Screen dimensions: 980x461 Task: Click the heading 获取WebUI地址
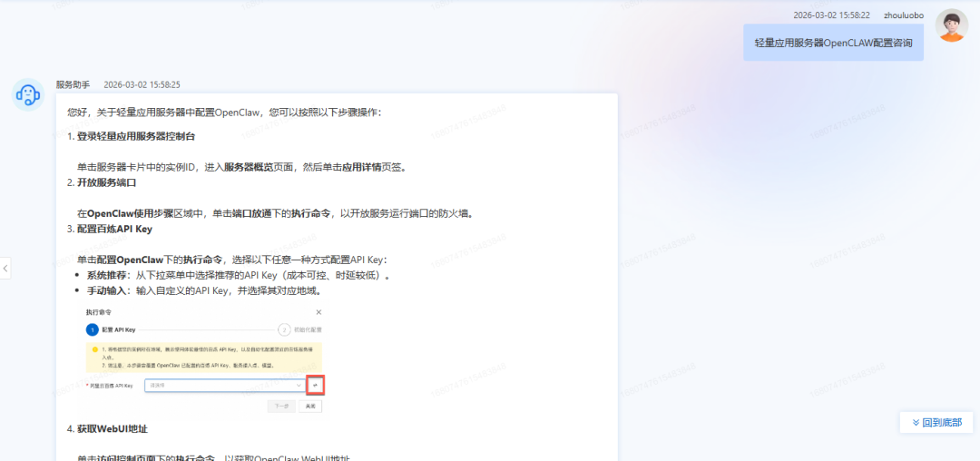pos(113,429)
